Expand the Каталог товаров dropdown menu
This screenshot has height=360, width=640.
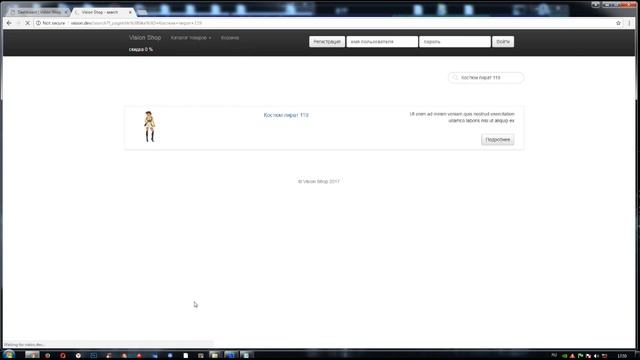pyautogui.click(x=191, y=38)
